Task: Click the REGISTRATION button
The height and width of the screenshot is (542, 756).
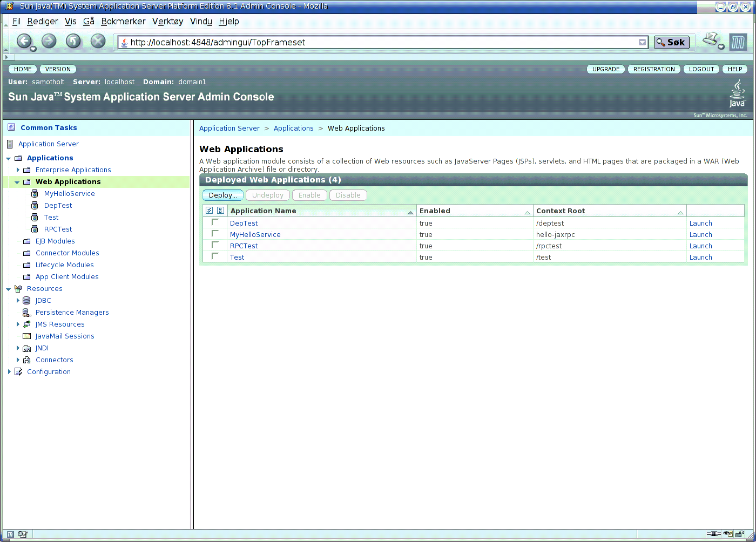Action: 654,69
